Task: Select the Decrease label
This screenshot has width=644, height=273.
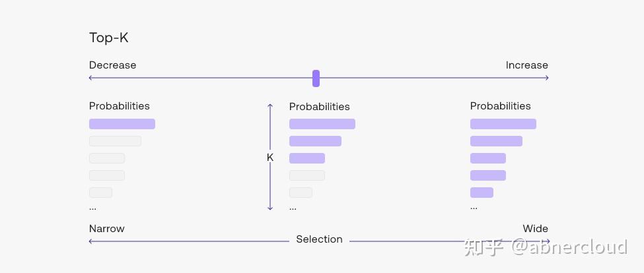Action: (x=112, y=65)
